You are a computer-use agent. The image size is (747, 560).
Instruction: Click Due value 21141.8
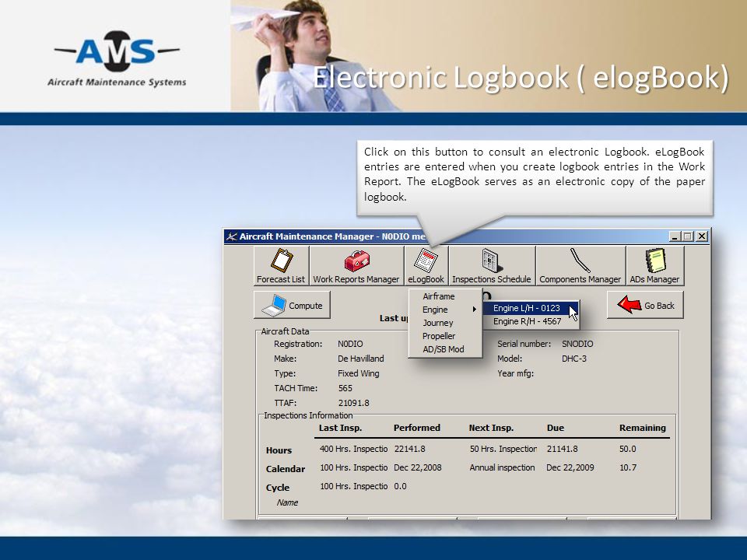(x=562, y=449)
